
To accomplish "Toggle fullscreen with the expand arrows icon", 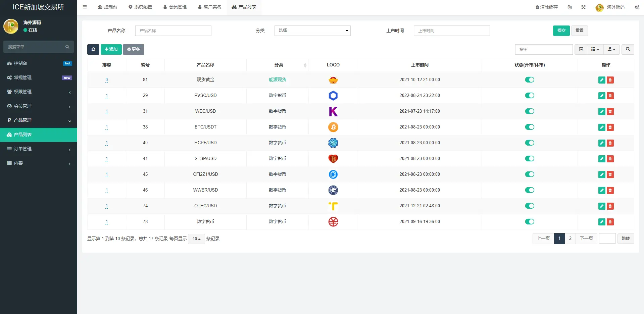I will point(584,7).
